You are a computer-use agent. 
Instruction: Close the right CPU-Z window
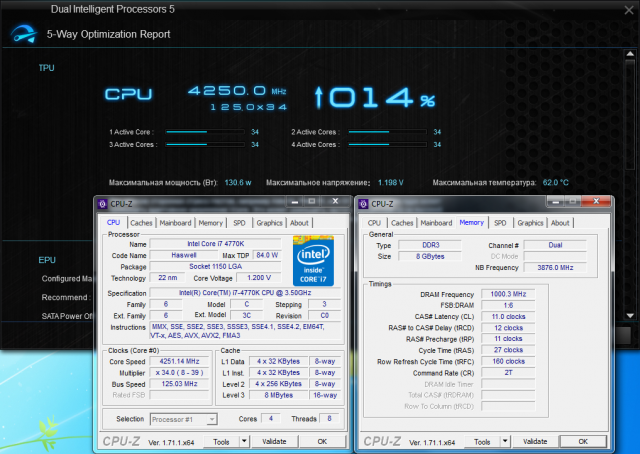pyautogui.click(x=596, y=201)
